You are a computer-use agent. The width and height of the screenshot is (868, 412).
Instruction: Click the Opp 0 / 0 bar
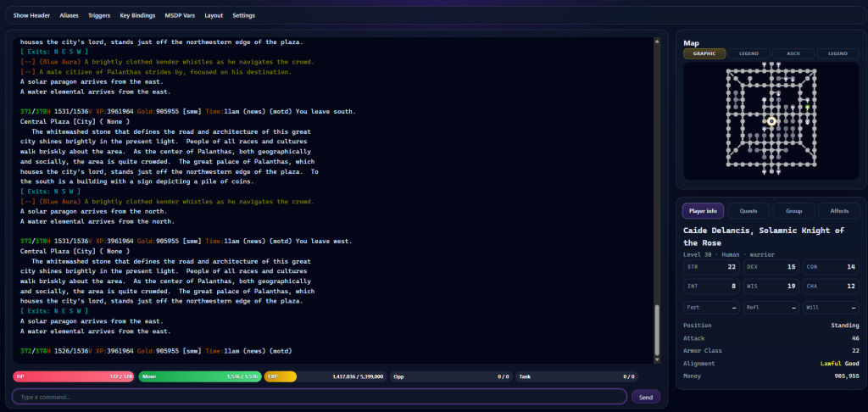451,376
